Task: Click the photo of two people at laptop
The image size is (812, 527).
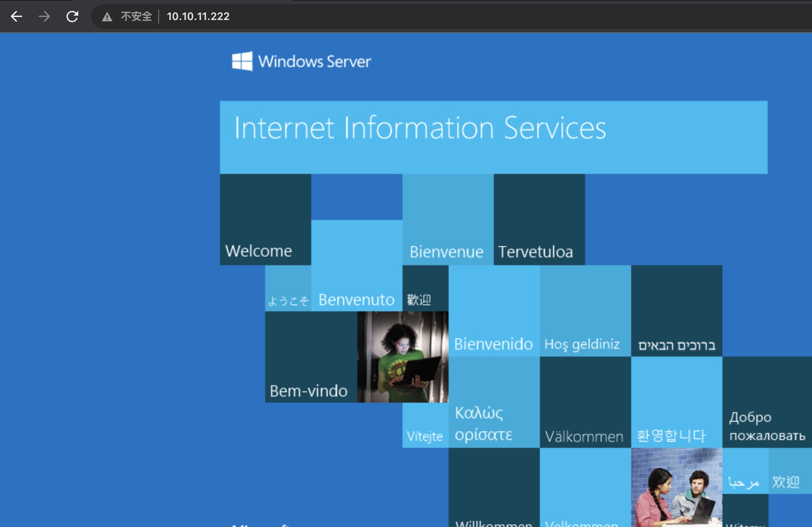Action: tap(677, 487)
